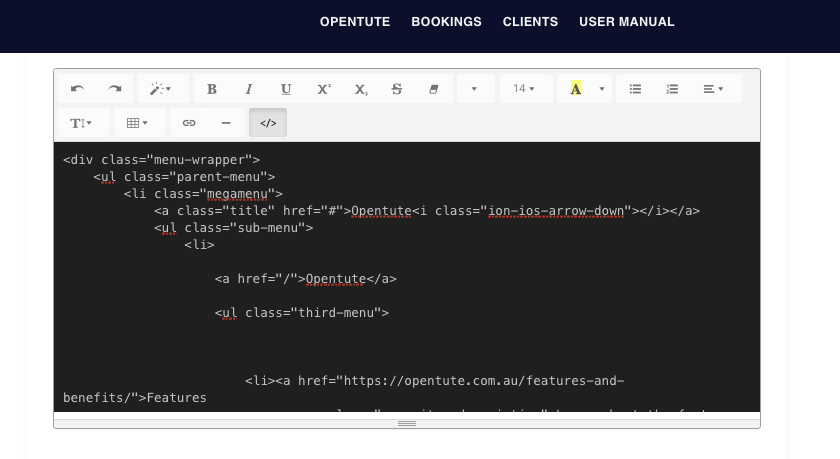This screenshot has width=840, height=459.
Task: Toggle italic formatting
Action: tap(249, 89)
